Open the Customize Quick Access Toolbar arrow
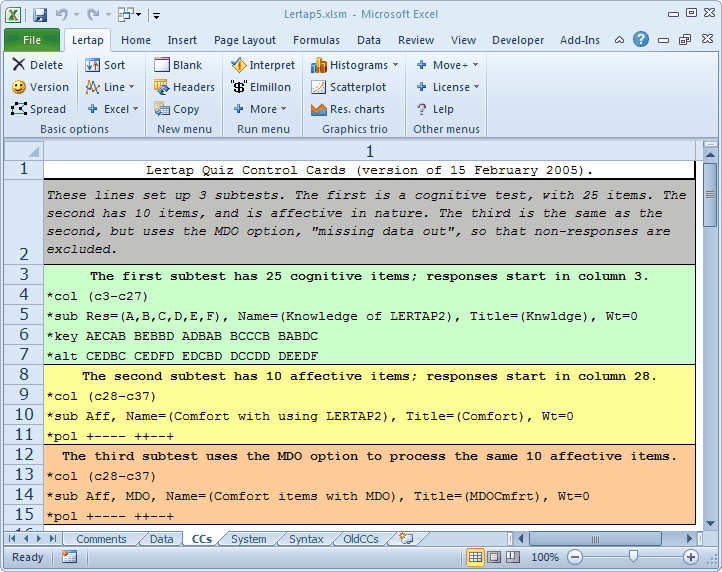Viewport: 722px width, 572px height. [x=157, y=16]
